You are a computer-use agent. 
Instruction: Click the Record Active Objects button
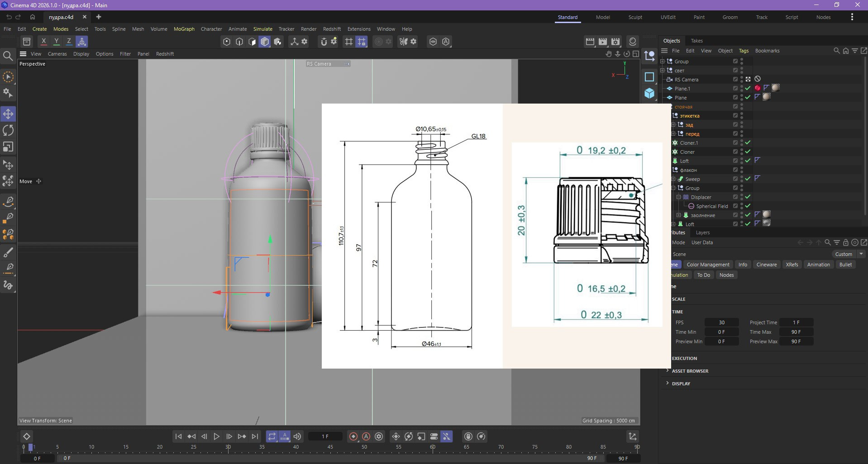coord(353,436)
